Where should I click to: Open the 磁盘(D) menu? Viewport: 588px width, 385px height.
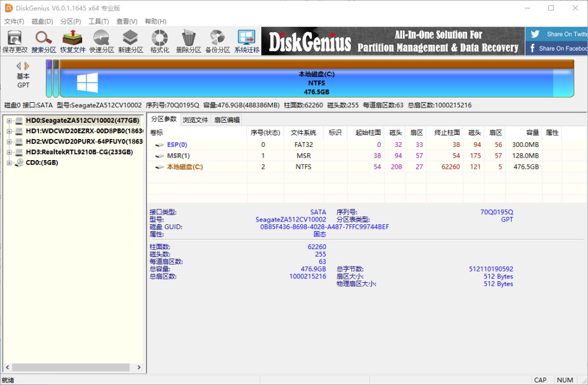coord(42,21)
